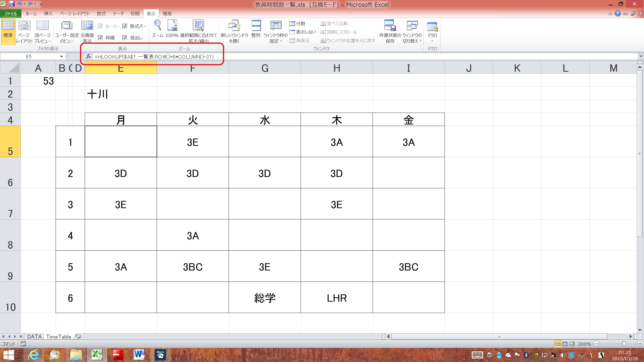This screenshot has width=644, height=362.
Task: Switch to Full Screen (全画面表示)
Action: (87, 31)
